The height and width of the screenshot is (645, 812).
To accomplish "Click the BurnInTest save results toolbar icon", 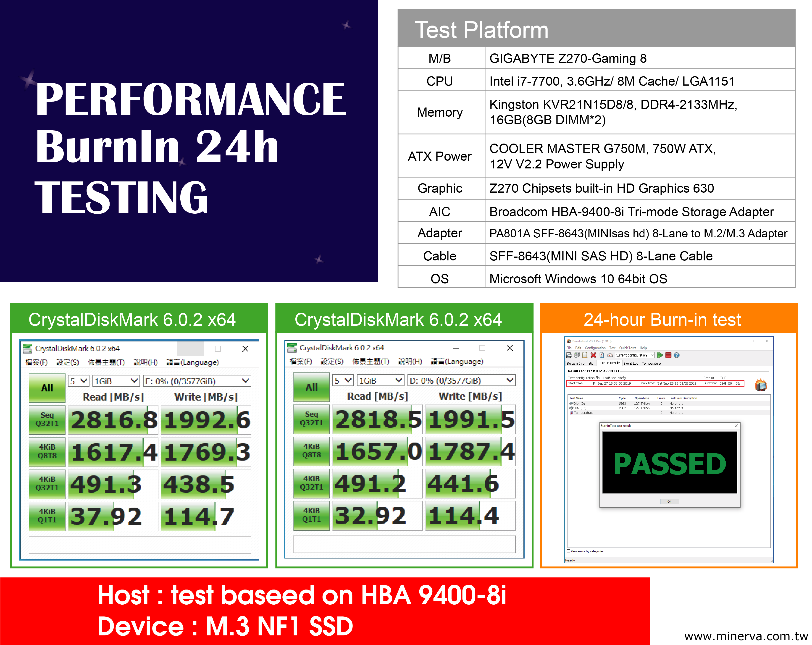I will (569, 355).
